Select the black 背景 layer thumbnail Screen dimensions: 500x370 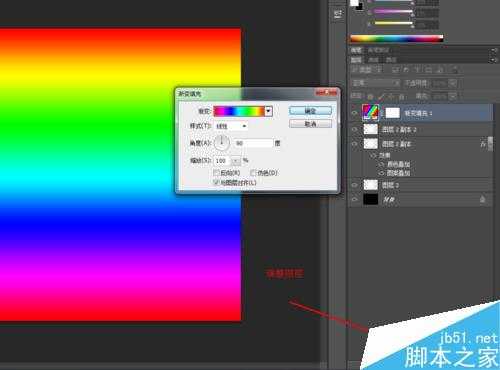click(x=371, y=199)
